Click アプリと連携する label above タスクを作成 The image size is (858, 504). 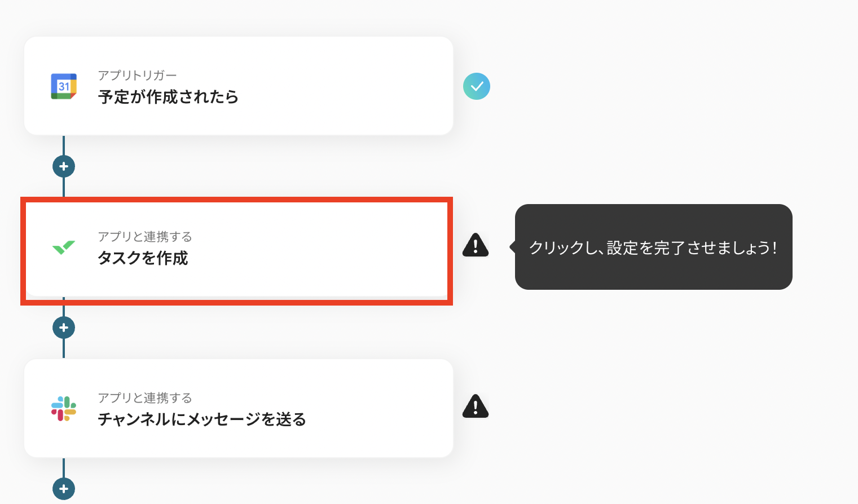(x=145, y=237)
